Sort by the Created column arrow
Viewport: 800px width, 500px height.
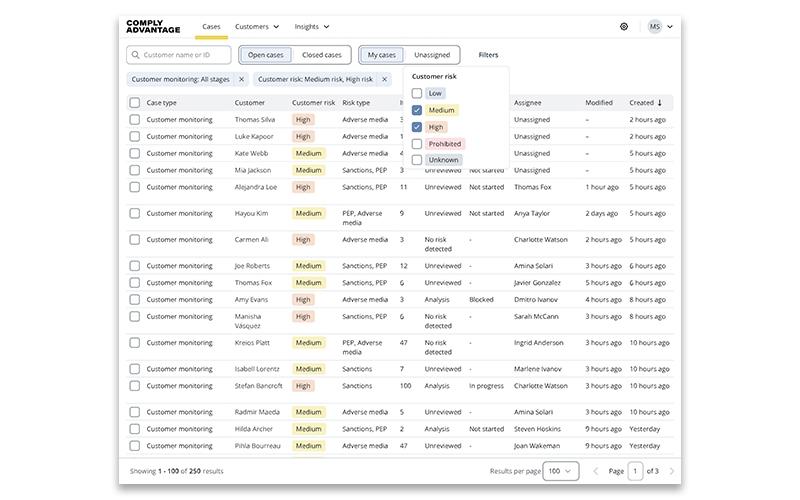point(660,103)
